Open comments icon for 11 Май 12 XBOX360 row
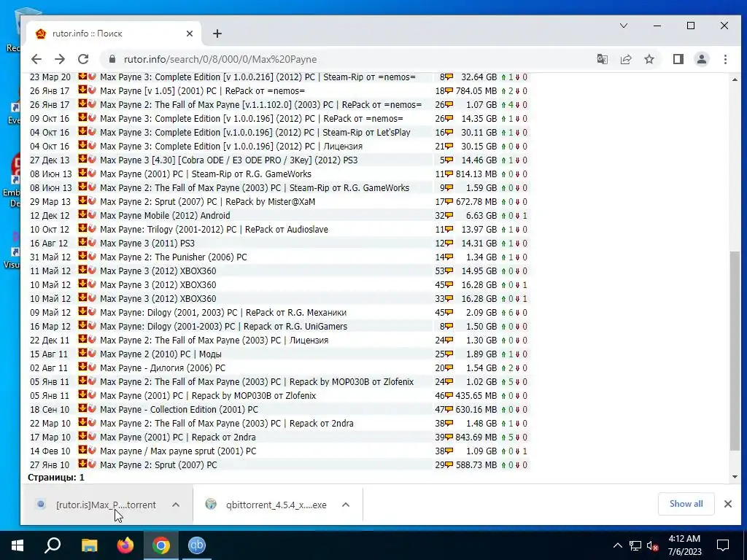The image size is (747, 560). pyautogui.click(x=449, y=271)
